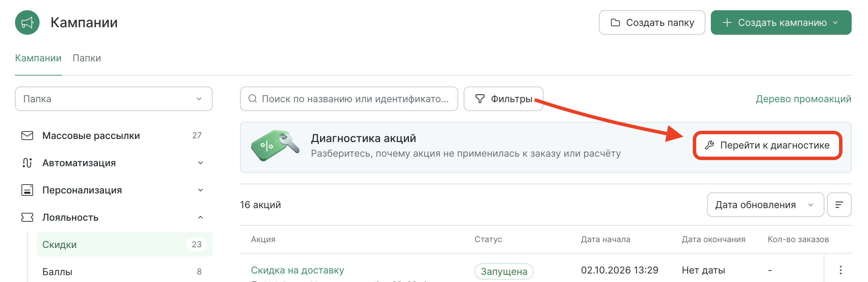Click the Автоматизация flow icon
Viewport: 868px width, 282px height.
(27, 163)
